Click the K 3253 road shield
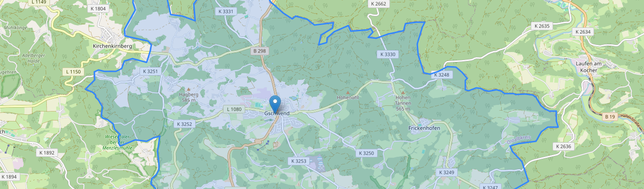Viewport: 644px width, 189px height. point(299,161)
